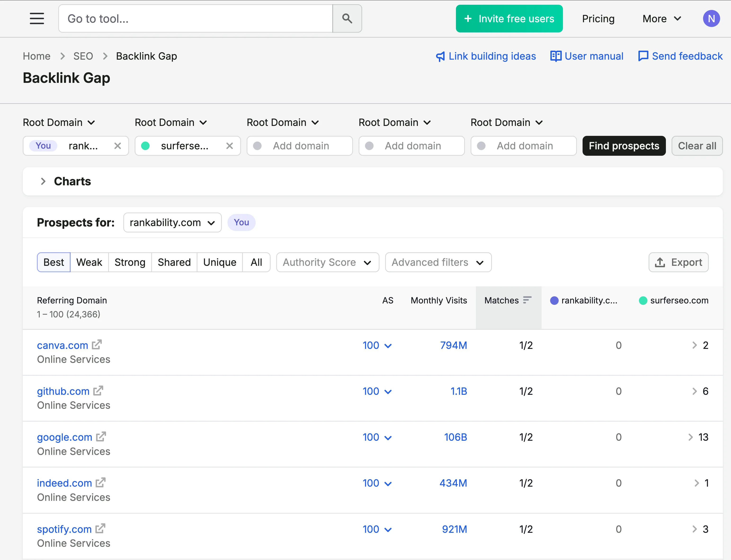Expand the Charts section
This screenshot has width=731, height=560.
click(x=43, y=181)
